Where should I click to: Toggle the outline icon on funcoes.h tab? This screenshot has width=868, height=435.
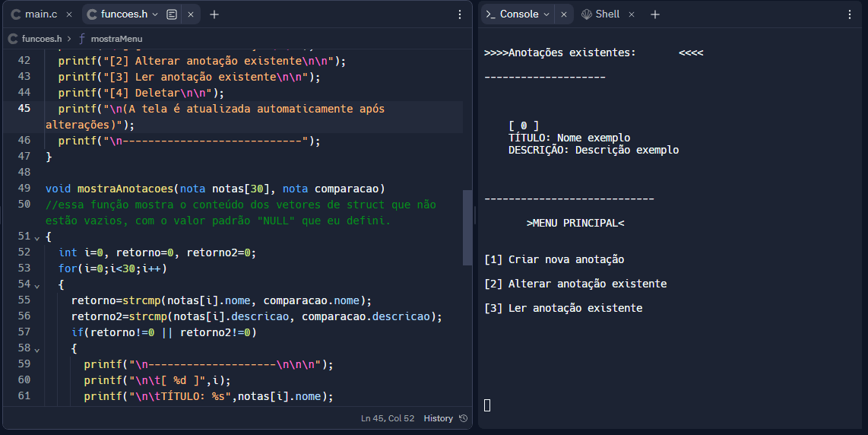click(x=173, y=14)
